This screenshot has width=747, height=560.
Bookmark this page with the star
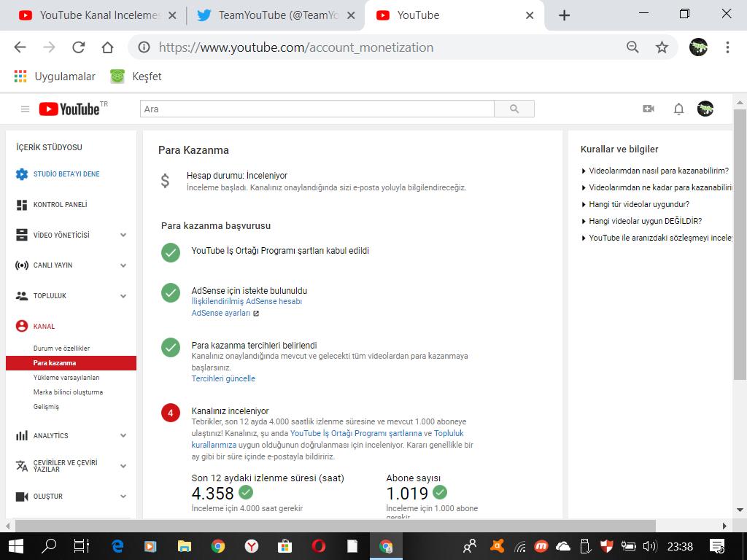(x=662, y=47)
